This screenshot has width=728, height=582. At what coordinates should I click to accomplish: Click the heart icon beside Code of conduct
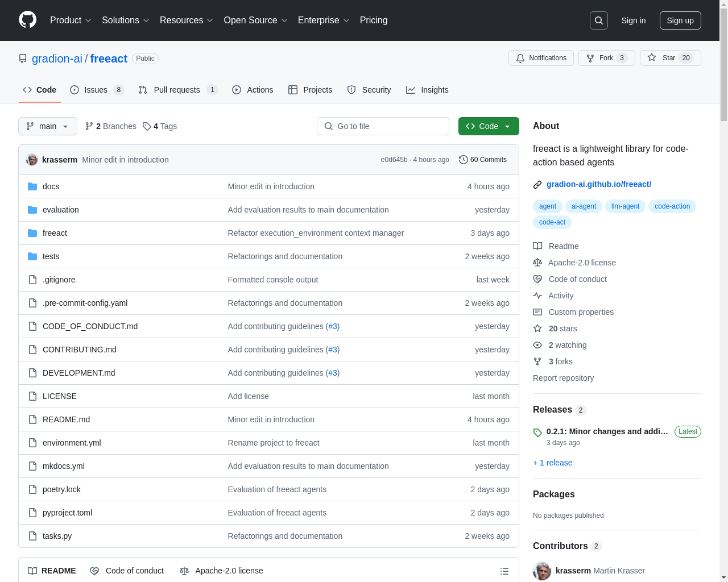click(x=537, y=279)
